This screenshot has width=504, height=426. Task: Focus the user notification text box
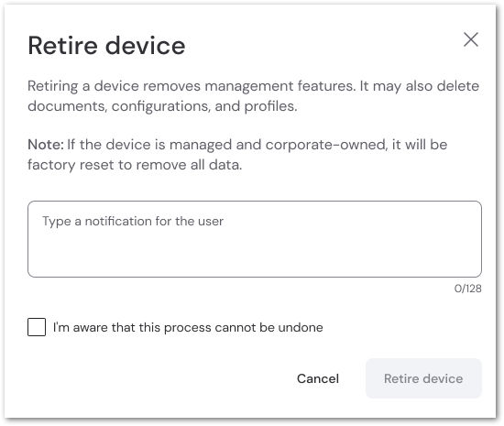click(x=255, y=239)
